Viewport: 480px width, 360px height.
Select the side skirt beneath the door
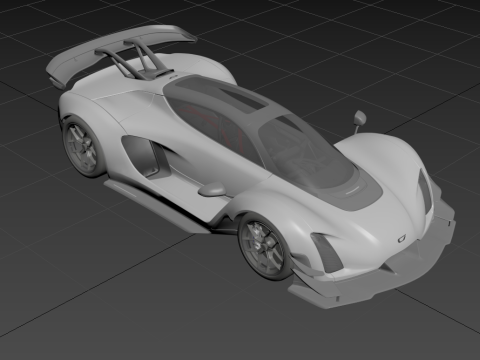click(x=157, y=207)
